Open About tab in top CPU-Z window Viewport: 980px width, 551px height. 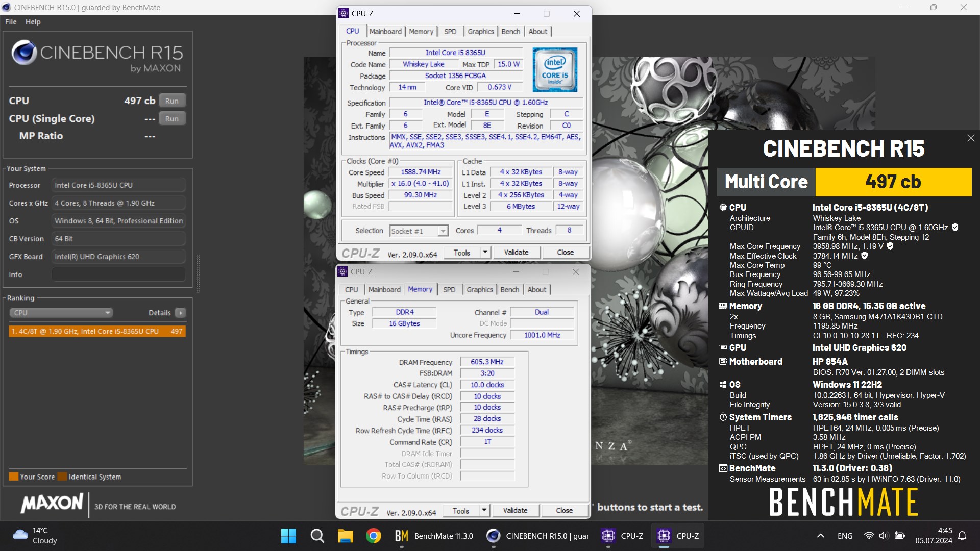click(x=537, y=32)
